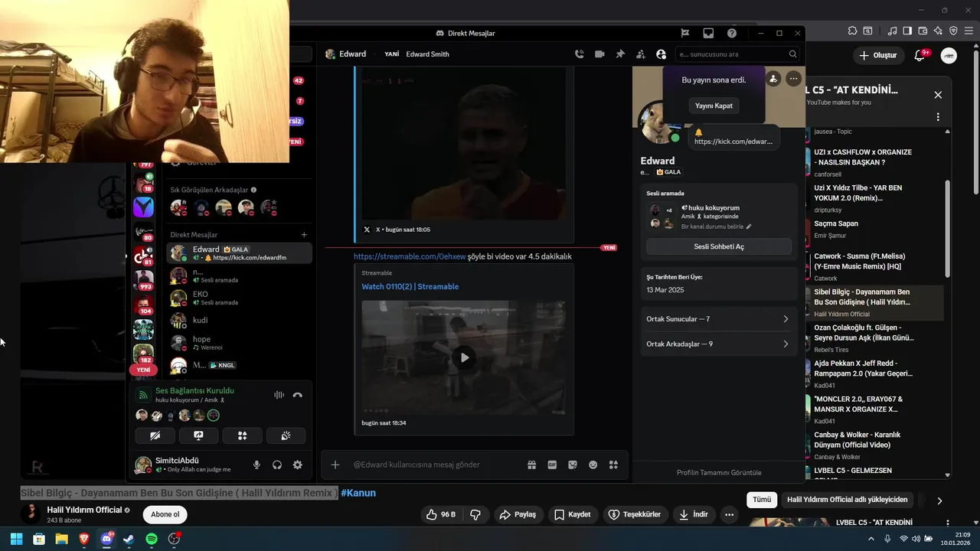Start a voice call with Edward
The height and width of the screenshot is (551, 980).
coord(579,54)
